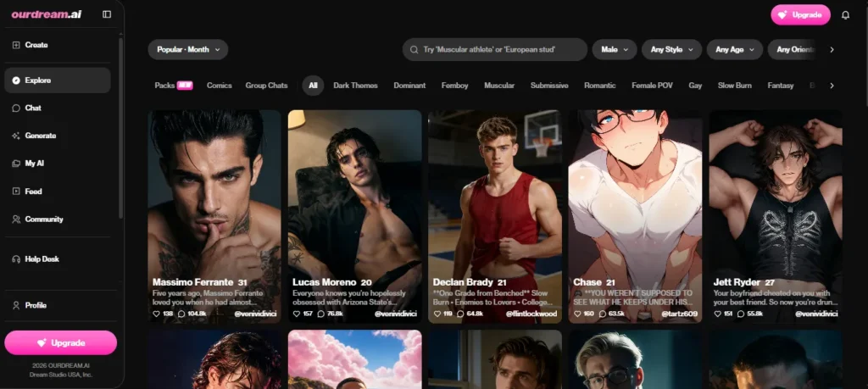Click the Community people icon

coord(16,220)
